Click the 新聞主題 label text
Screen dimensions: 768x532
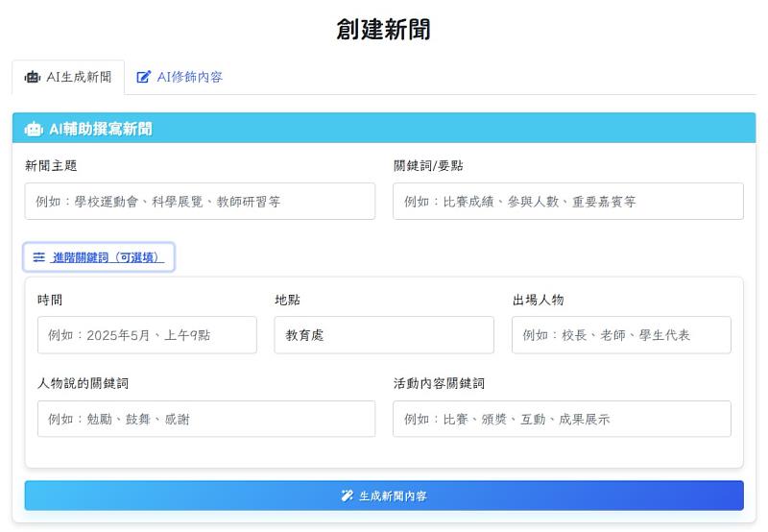click(x=51, y=165)
